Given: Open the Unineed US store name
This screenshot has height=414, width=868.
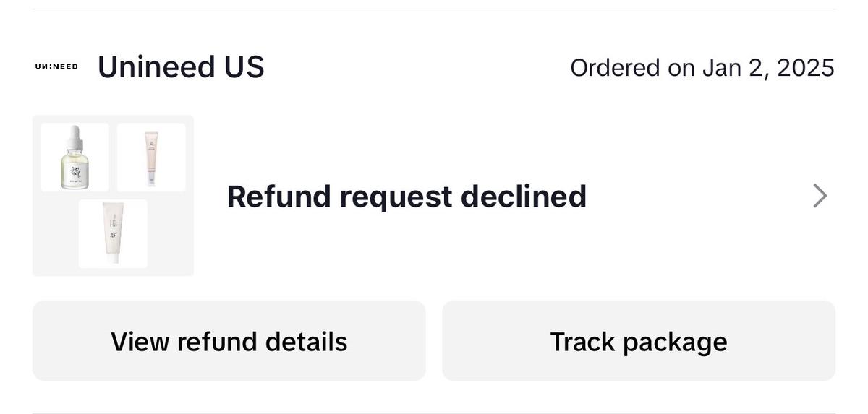Looking at the screenshot, I should [181, 66].
